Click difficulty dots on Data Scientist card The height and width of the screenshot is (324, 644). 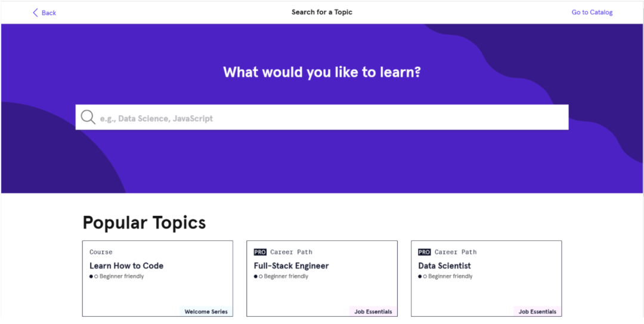(x=422, y=277)
